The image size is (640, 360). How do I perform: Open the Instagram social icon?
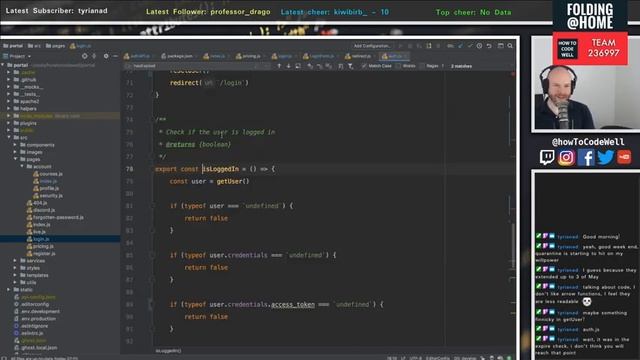click(x=566, y=157)
